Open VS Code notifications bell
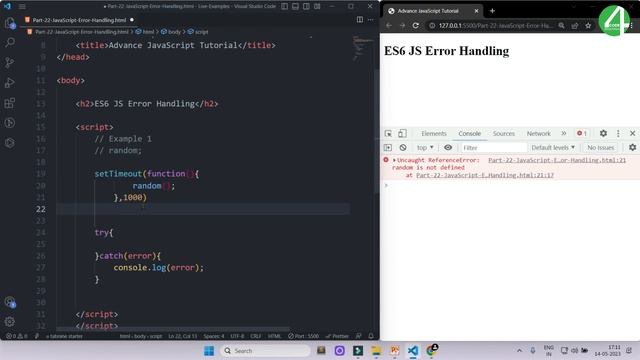The width and height of the screenshot is (640, 360). click(371, 336)
